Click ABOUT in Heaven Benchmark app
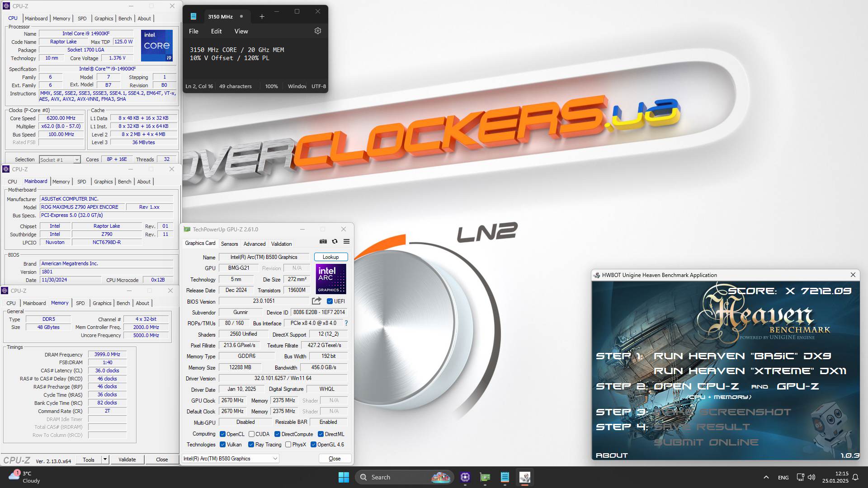 click(612, 455)
